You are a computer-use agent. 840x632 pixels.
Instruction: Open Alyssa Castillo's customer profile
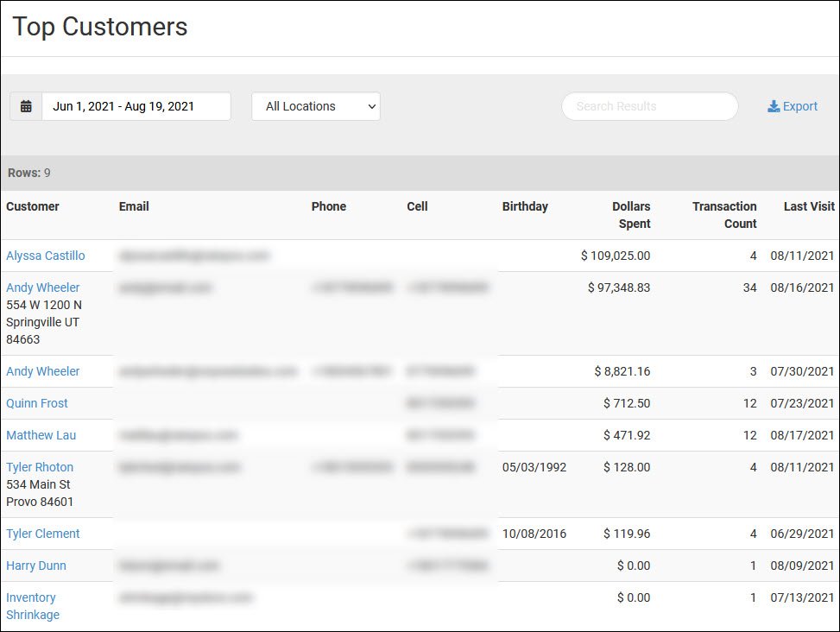[46, 256]
